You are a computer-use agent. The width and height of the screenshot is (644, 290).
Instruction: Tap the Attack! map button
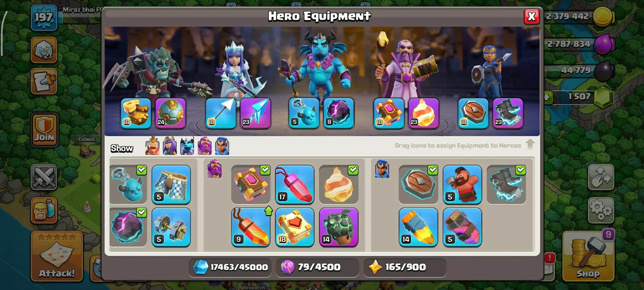pyautogui.click(x=57, y=256)
